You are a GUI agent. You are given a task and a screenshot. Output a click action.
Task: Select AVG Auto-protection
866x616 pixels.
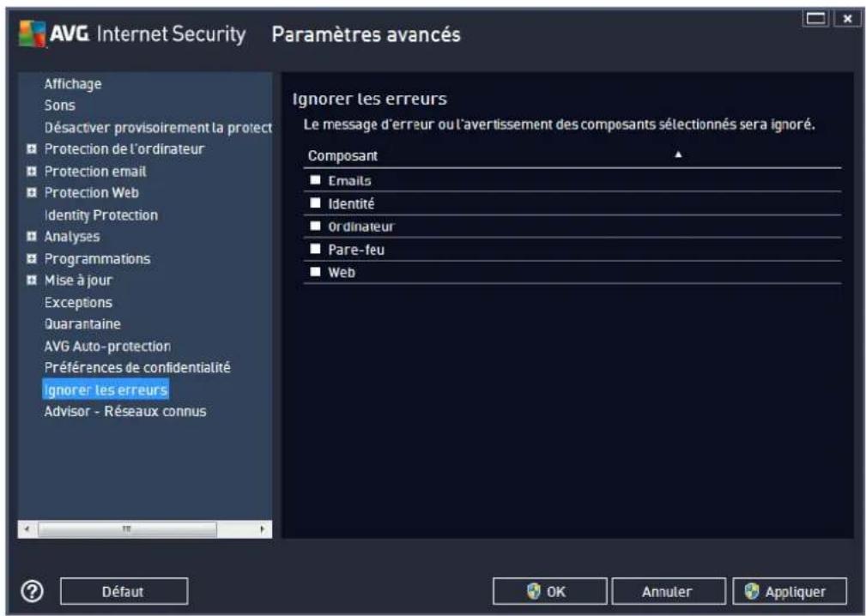click(107, 346)
